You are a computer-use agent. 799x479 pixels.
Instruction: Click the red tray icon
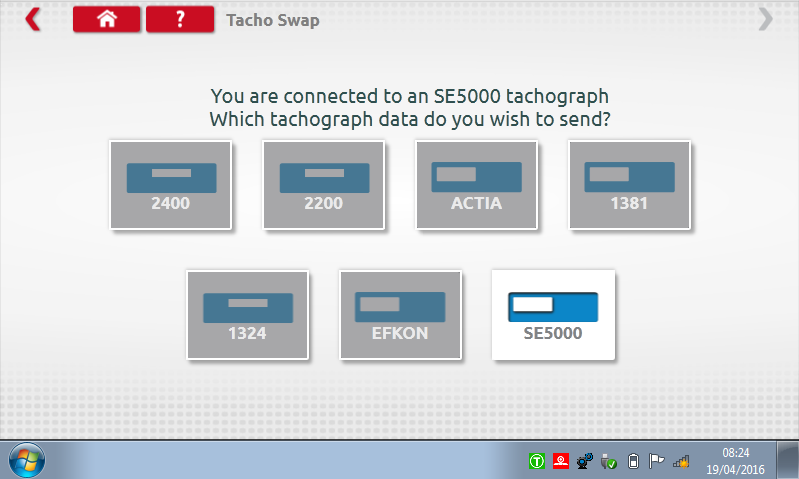tap(561, 461)
